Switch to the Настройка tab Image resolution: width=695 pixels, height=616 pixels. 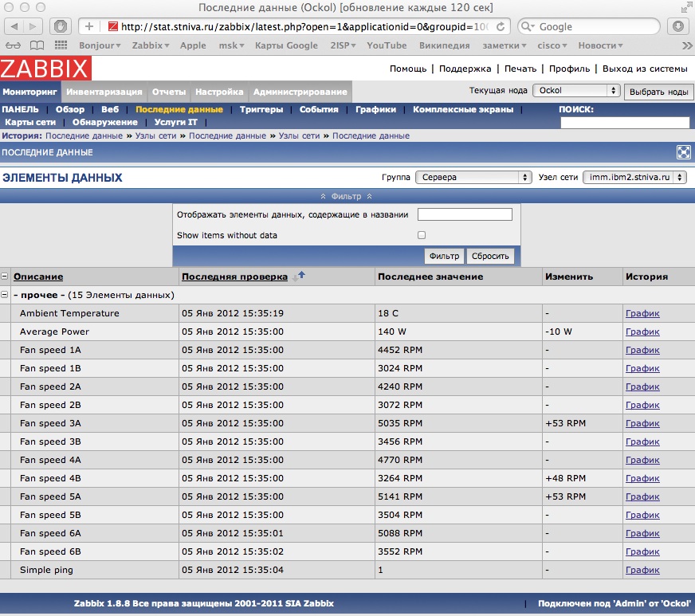[x=219, y=92]
